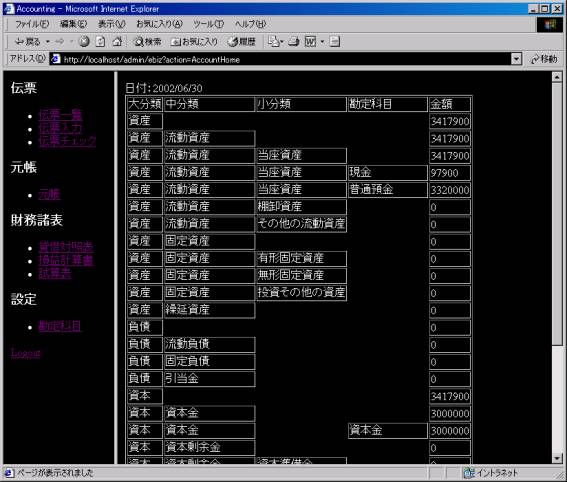Open the Mail icon dropdown arrow
This screenshot has width=567, height=482.
click(x=282, y=42)
